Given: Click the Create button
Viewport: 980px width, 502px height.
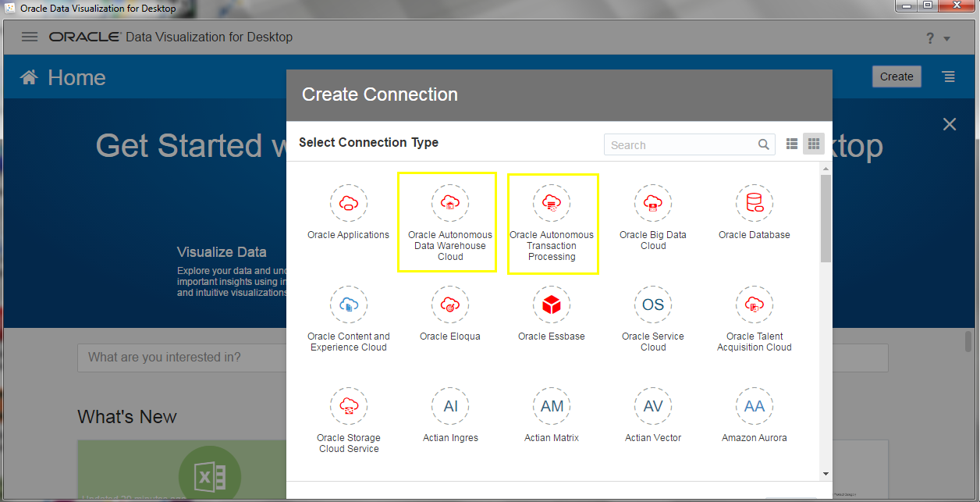Looking at the screenshot, I should tap(897, 77).
